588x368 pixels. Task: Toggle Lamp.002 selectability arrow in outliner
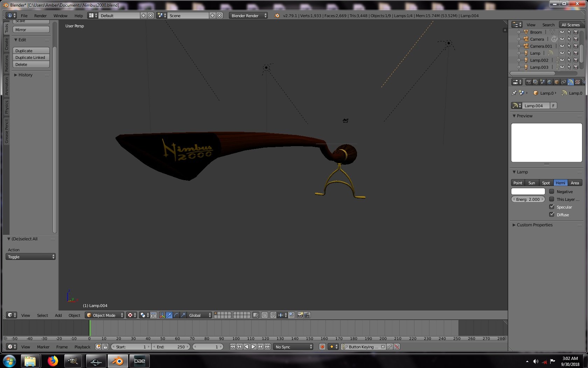[569, 60]
